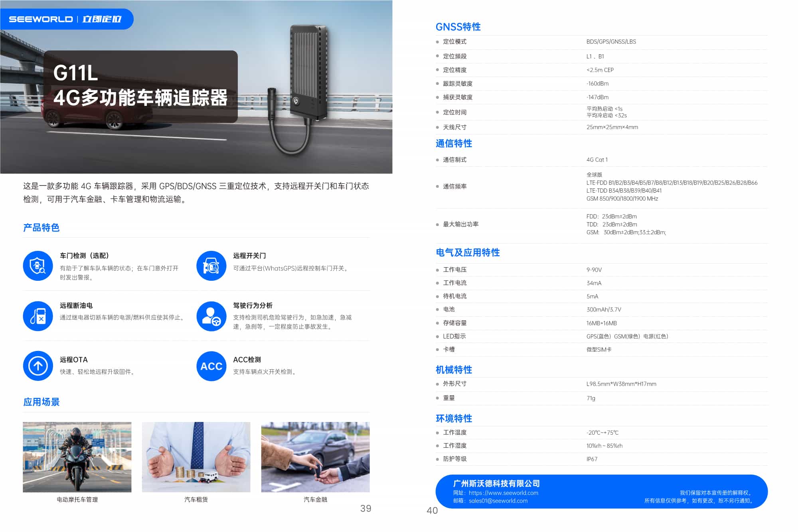Open the car finance photo
The height and width of the screenshot is (532, 798).
pos(315,457)
